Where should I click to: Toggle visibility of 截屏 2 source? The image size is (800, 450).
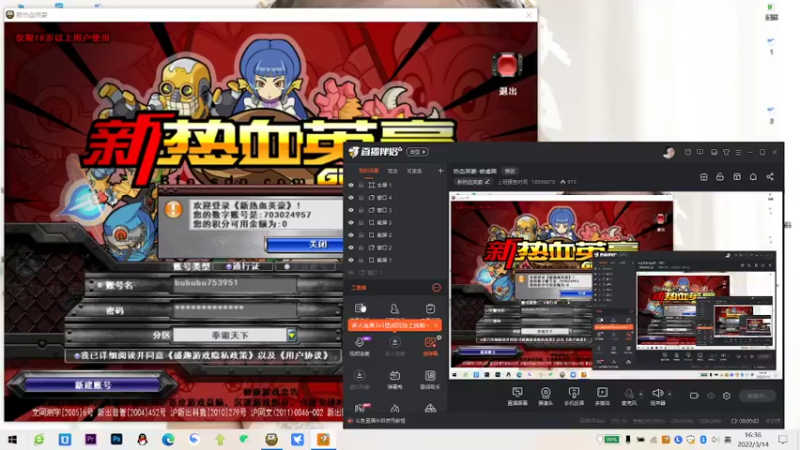point(351,235)
